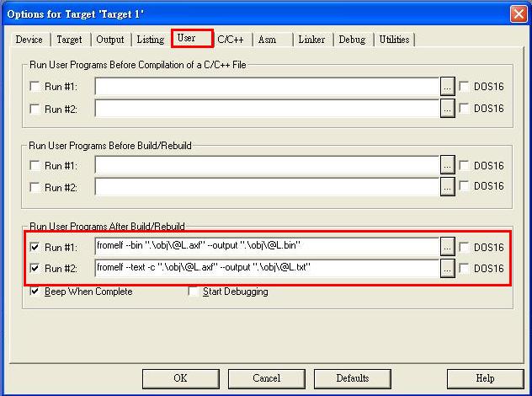Check DOS16 for before-build Run #2
The image size is (532, 396).
tap(464, 185)
